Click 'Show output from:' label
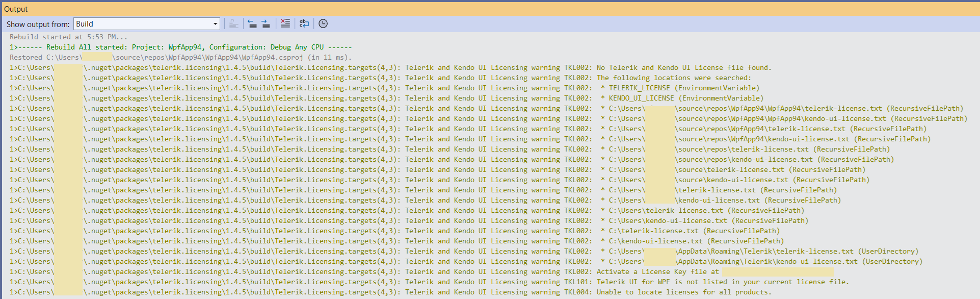980x299 pixels. point(38,24)
